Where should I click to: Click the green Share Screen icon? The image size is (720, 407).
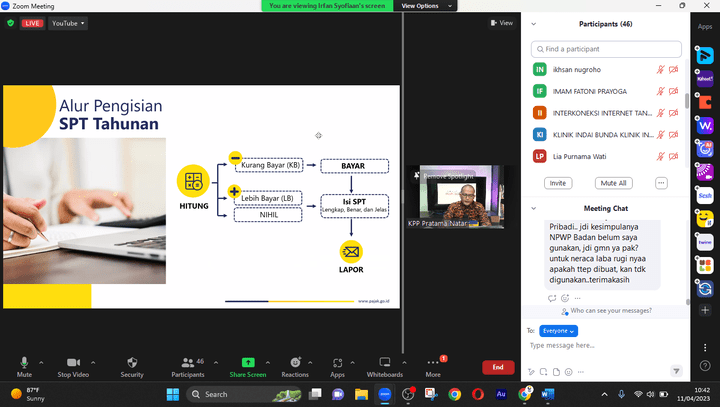coord(248,362)
